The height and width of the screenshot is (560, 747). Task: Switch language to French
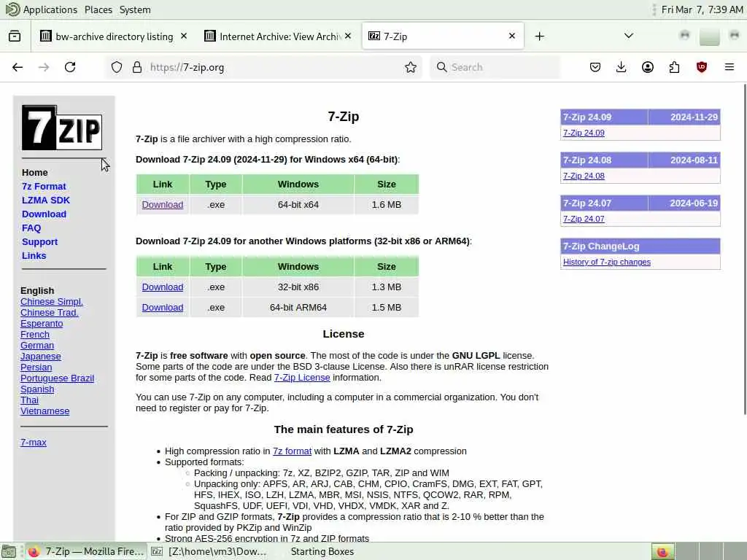pyautogui.click(x=35, y=334)
